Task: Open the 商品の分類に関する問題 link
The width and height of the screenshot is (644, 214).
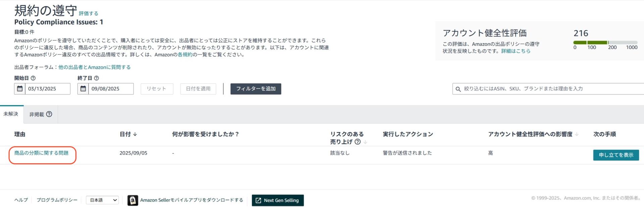Action: click(41, 153)
